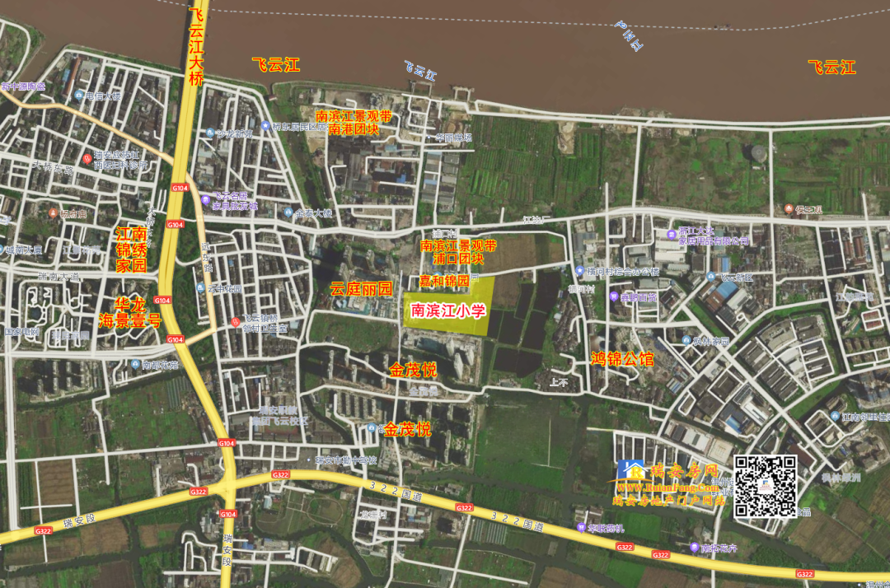Click the 南滨江景观带南港团块 label
Viewport: 890px width, 588px height.
[353, 123]
